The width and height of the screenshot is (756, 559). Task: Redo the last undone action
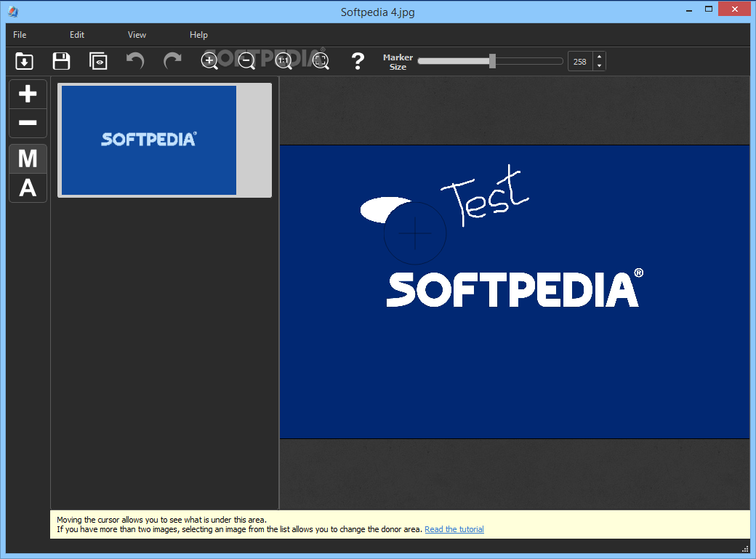pos(172,61)
